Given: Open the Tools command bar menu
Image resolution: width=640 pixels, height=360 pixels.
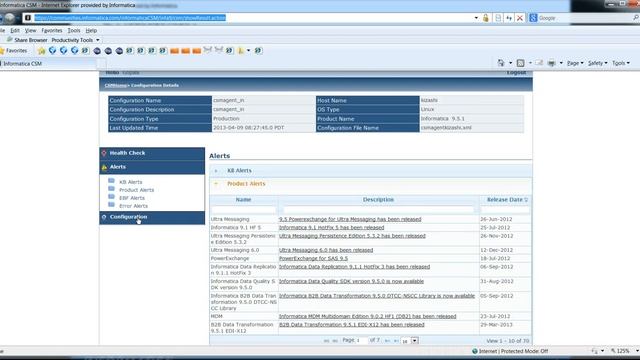Looking at the screenshot, I should pos(621,63).
